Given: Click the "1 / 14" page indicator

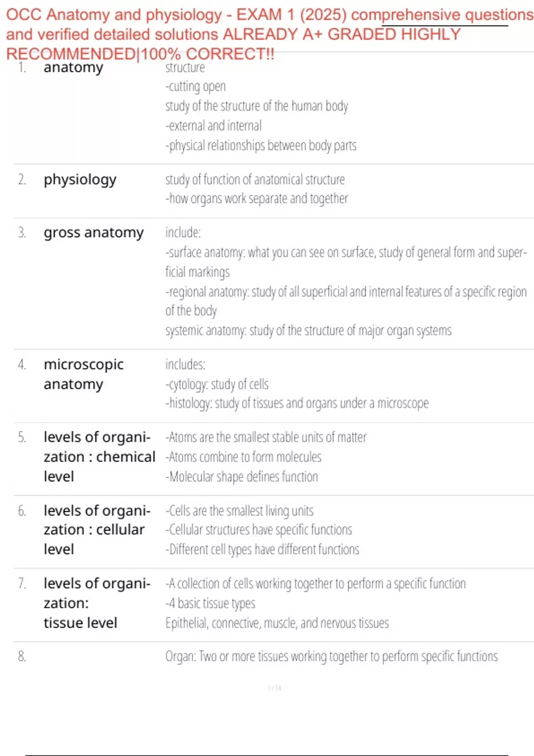Looking at the screenshot, I should pos(275,688).
